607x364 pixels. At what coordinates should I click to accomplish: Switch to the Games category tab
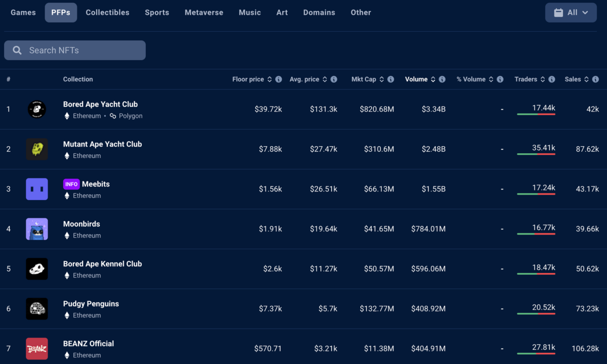23,13
